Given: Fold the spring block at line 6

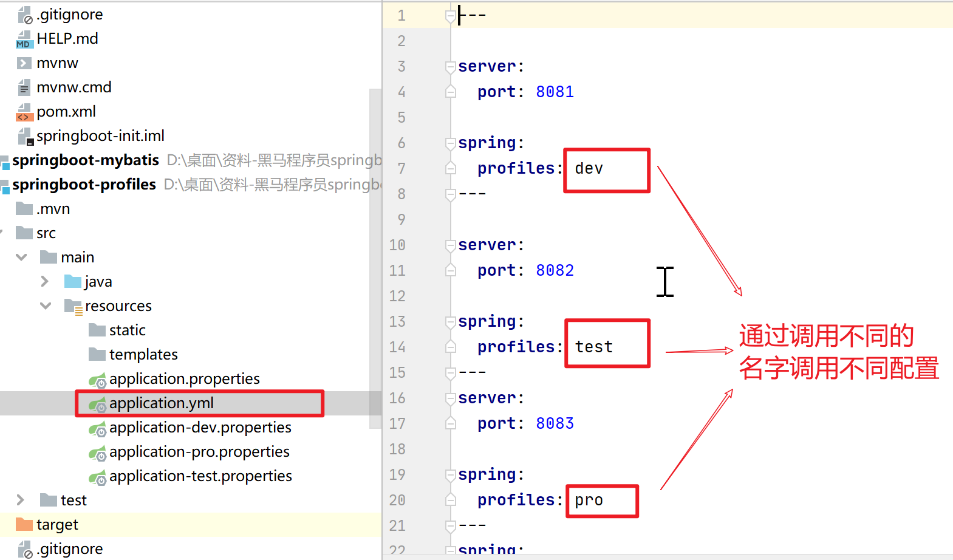Looking at the screenshot, I should click(x=451, y=144).
